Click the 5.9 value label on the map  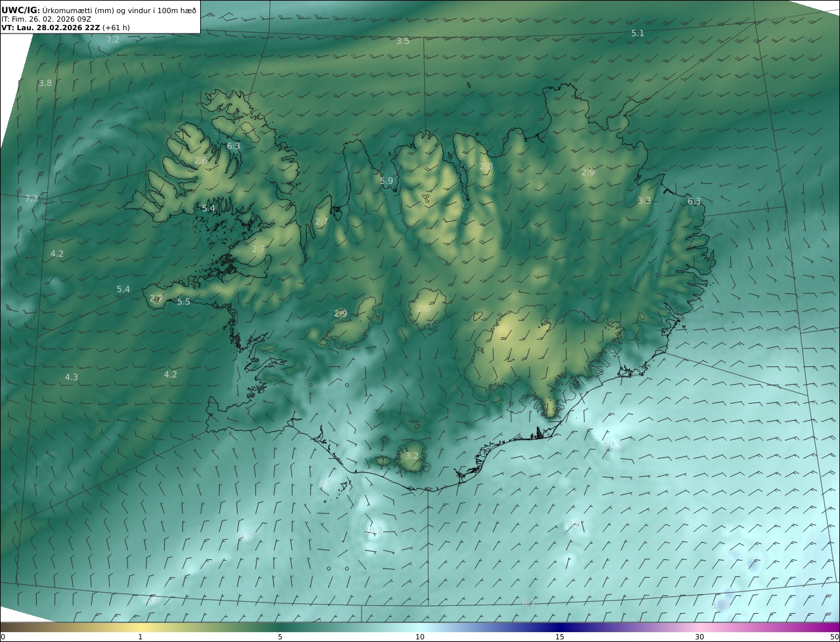point(387,181)
